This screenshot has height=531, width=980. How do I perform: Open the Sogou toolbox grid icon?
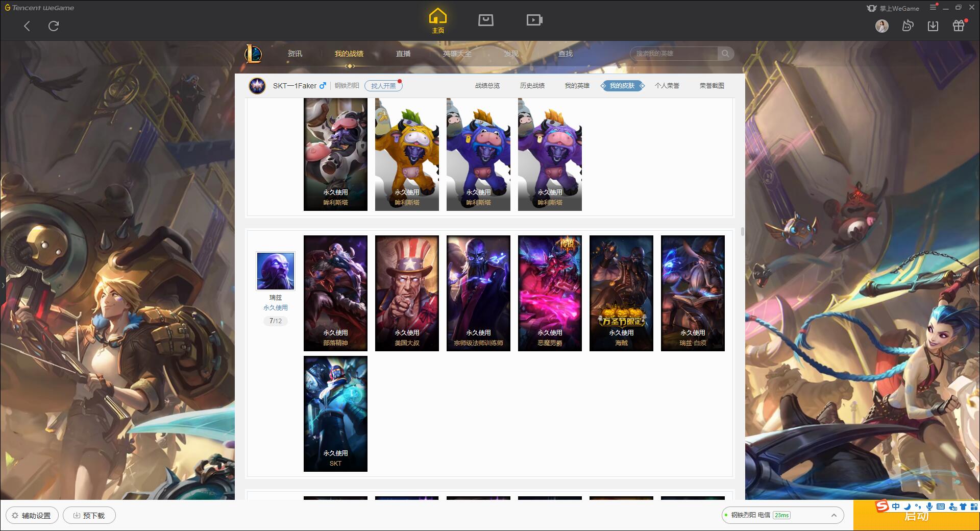(x=974, y=506)
